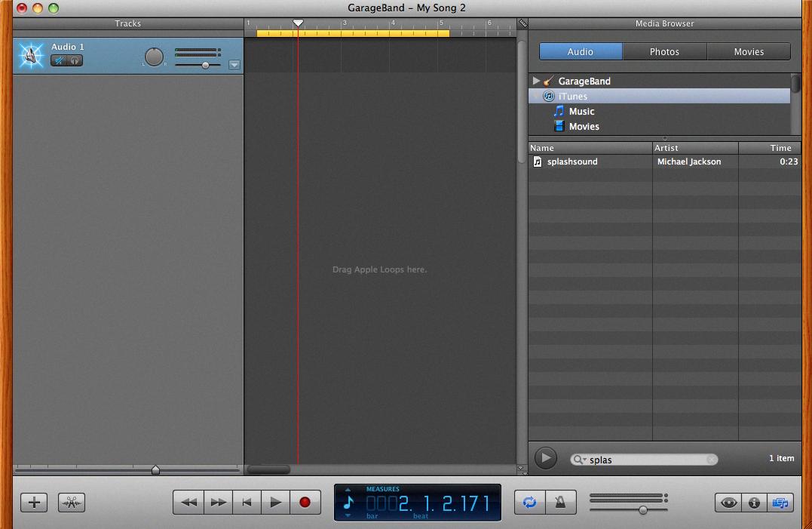Click the Tracks column header

[128, 23]
